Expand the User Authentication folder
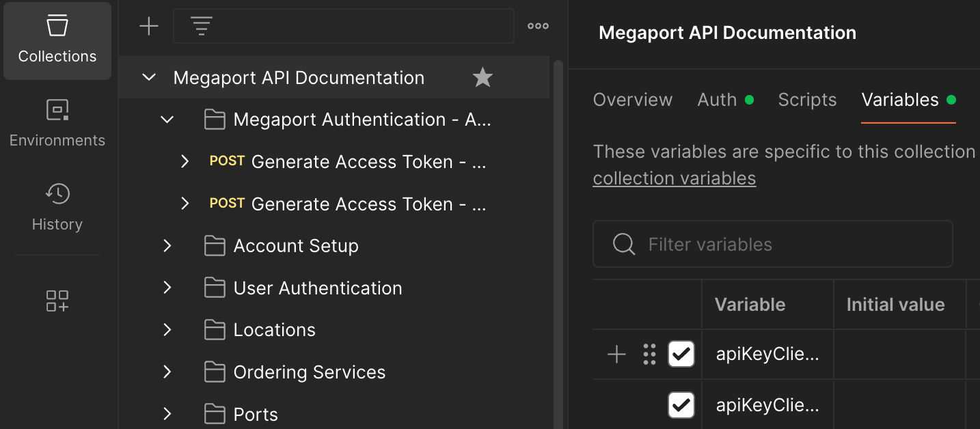This screenshot has height=429, width=980. point(167,288)
